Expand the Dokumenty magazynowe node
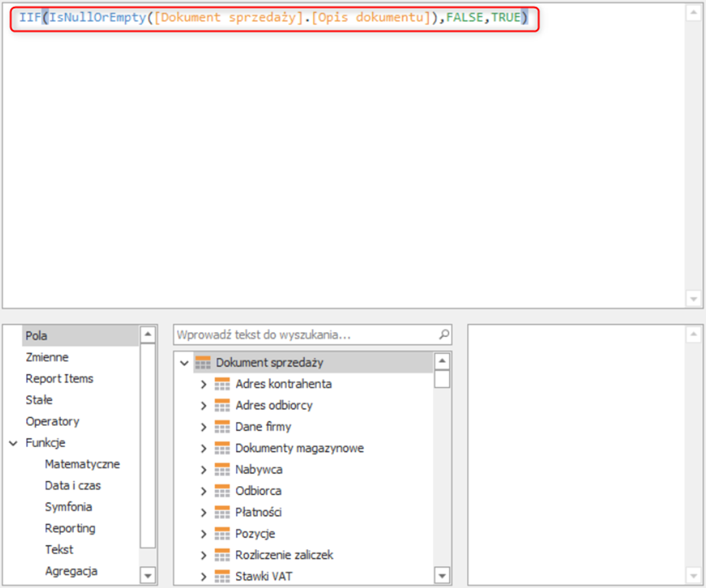The width and height of the screenshot is (706, 588). tap(203, 449)
